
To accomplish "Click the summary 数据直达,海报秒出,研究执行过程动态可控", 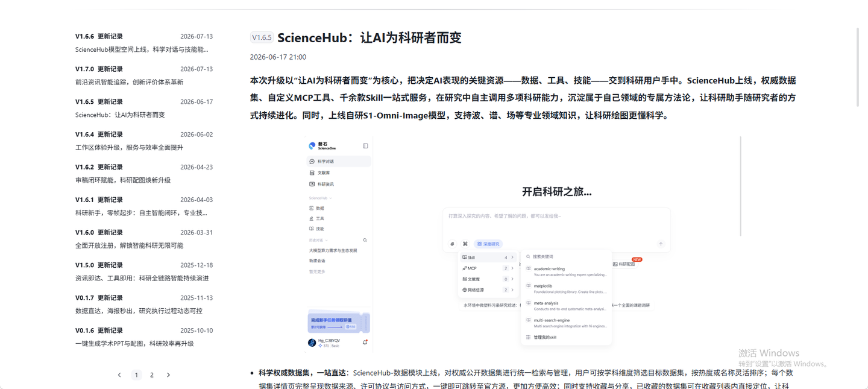I will pos(139,311).
